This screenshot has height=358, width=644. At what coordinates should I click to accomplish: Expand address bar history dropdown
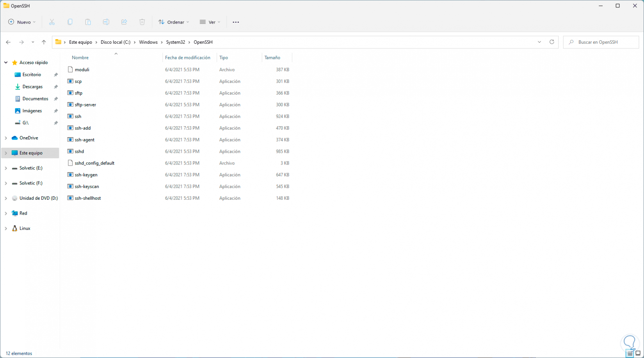tap(539, 42)
